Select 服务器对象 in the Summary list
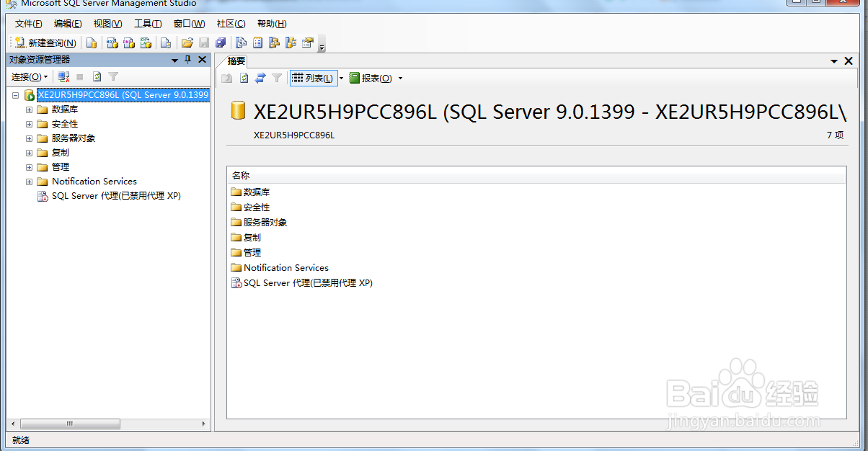868x451 pixels. (259, 222)
